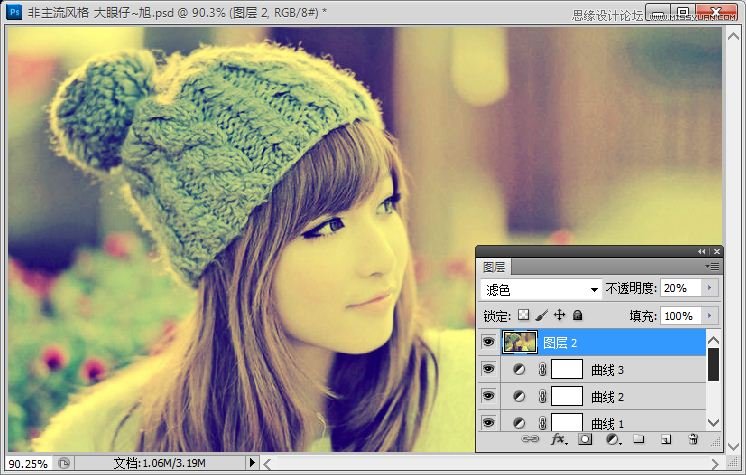The image size is (746, 475).
Task: Hide 图层 2 using its eye icon
Action: click(488, 343)
